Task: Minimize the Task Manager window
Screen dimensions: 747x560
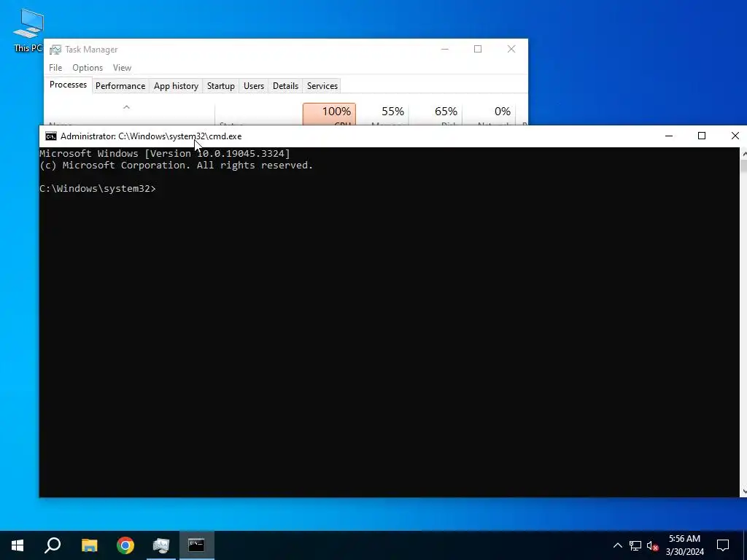Action: click(x=445, y=49)
